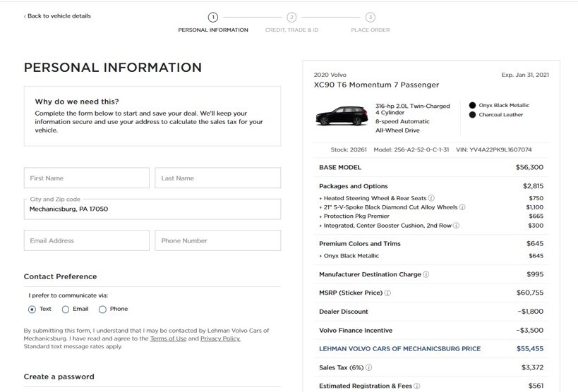
Task: Show Estimated Registration & Fees info
Action: pyautogui.click(x=417, y=386)
